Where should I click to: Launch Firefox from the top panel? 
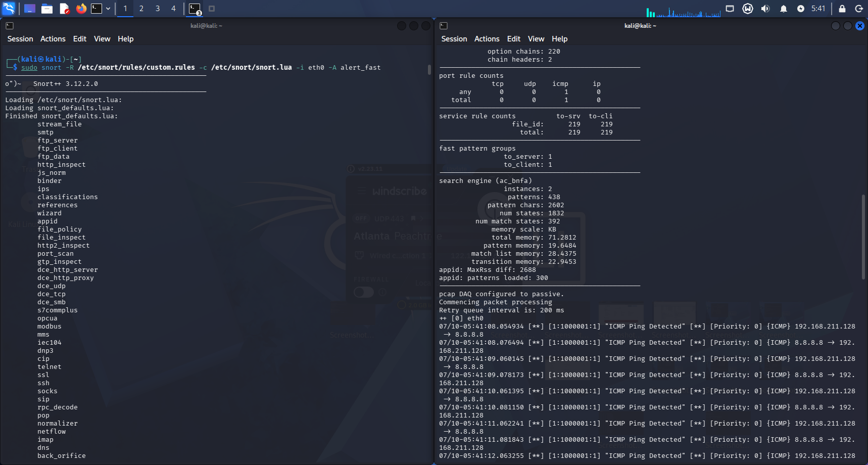click(x=81, y=9)
